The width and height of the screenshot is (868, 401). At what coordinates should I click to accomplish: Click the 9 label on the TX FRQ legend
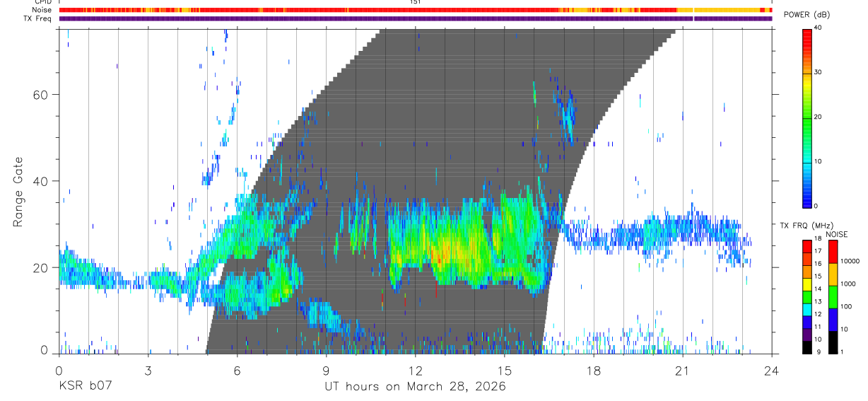(x=819, y=351)
